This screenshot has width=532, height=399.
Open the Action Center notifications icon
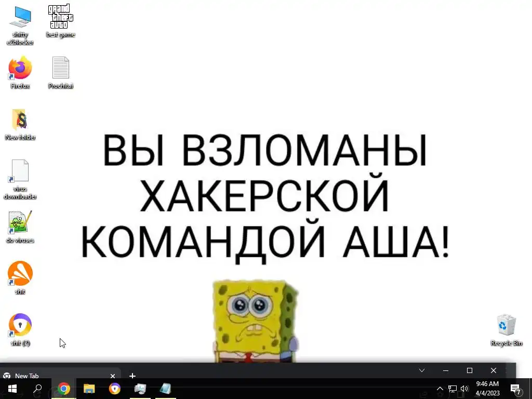516,389
